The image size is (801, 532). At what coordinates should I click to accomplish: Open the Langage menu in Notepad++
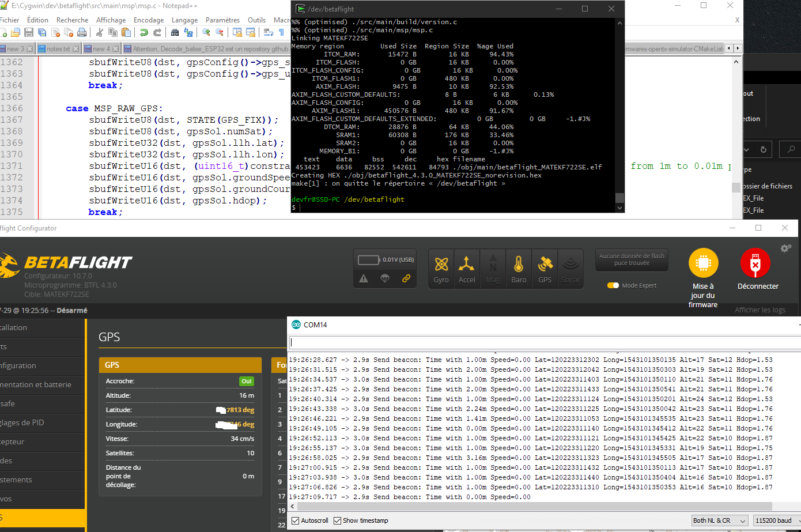(x=184, y=20)
